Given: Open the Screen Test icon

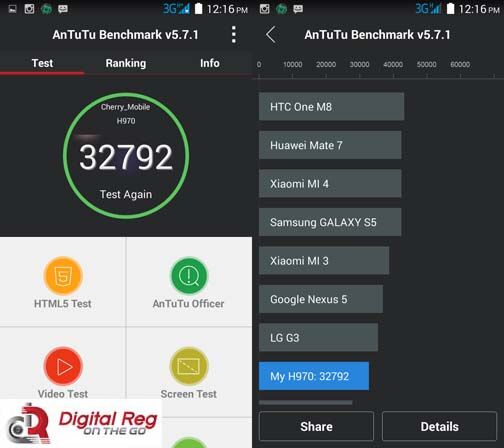Looking at the screenshot, I should tap(189, 366).
